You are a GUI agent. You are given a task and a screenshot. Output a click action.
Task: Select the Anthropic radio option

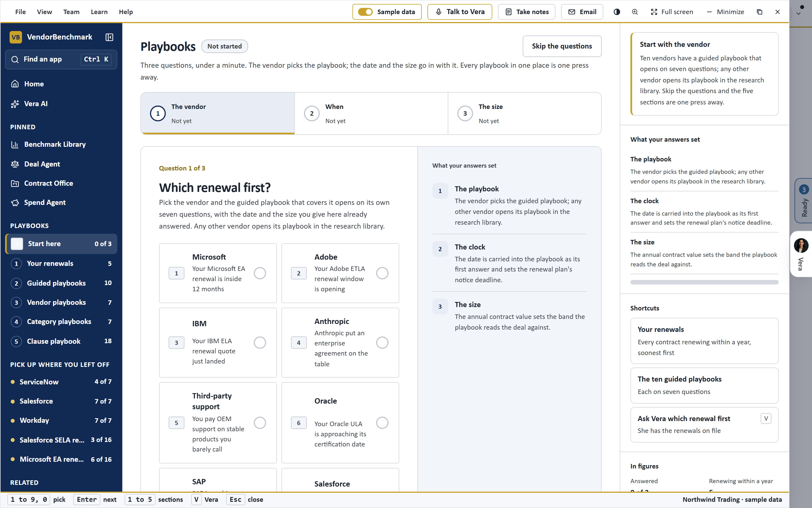[x=382, y=343]
